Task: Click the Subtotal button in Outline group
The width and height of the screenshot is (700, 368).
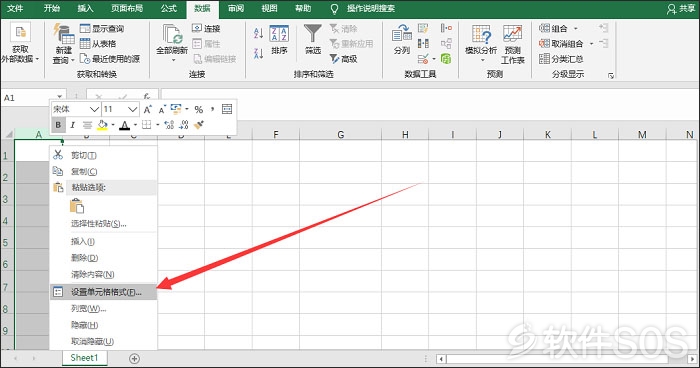Action: [561, 59]
